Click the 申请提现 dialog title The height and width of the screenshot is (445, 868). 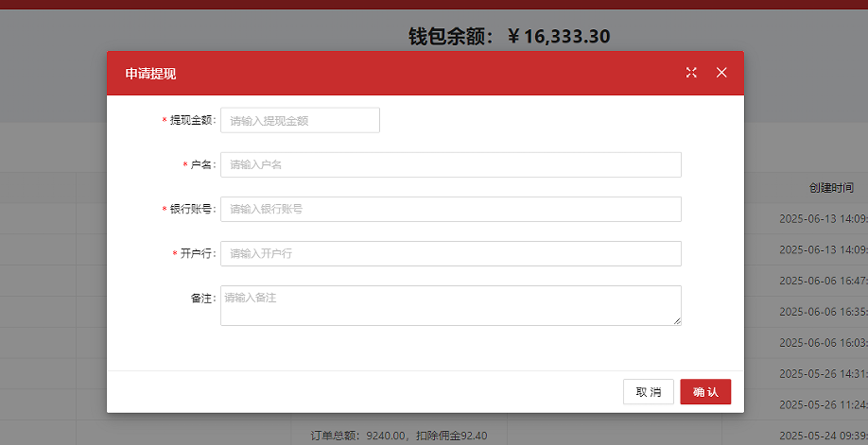[150, 74]
